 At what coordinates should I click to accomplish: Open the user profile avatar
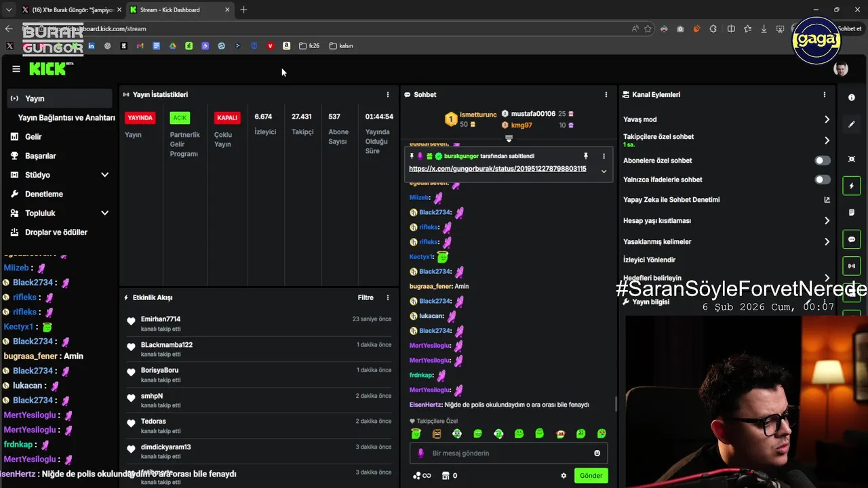click(841, 69)
